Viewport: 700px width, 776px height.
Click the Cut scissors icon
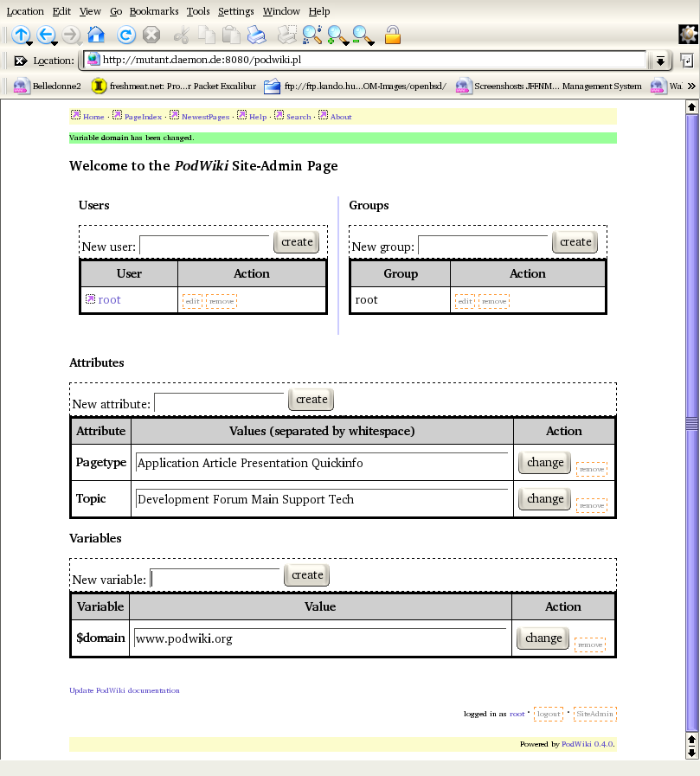tap(182, 35)
